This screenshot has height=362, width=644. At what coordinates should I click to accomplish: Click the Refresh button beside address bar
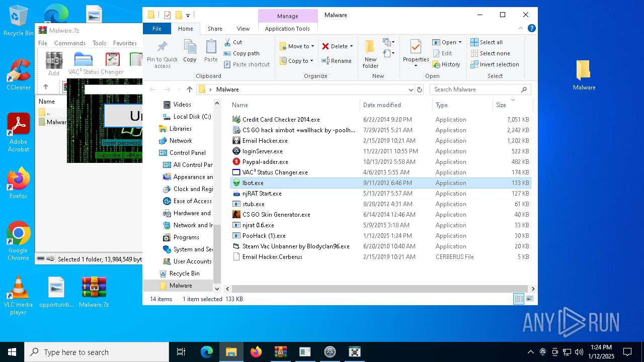[420, 89]
